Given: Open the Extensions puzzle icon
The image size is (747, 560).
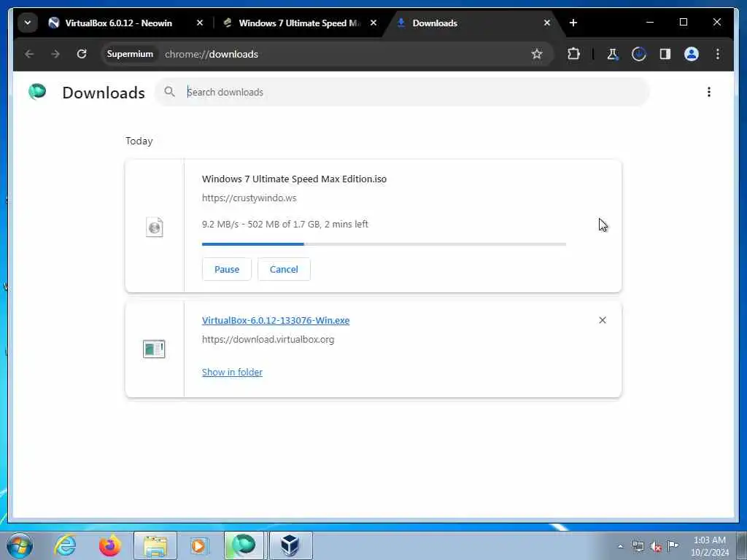Looking at the screenshot, I should (573, 54).
